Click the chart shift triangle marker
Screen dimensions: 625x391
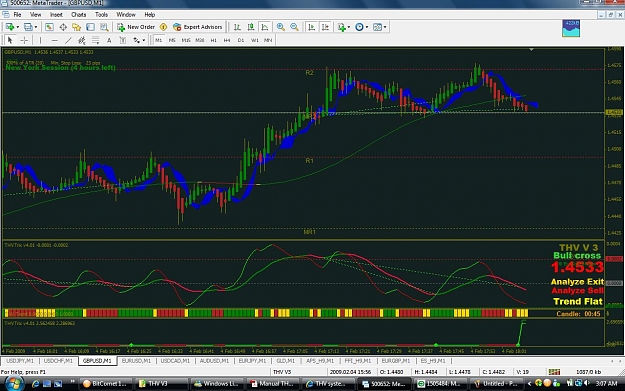click(x=531, y=49)
